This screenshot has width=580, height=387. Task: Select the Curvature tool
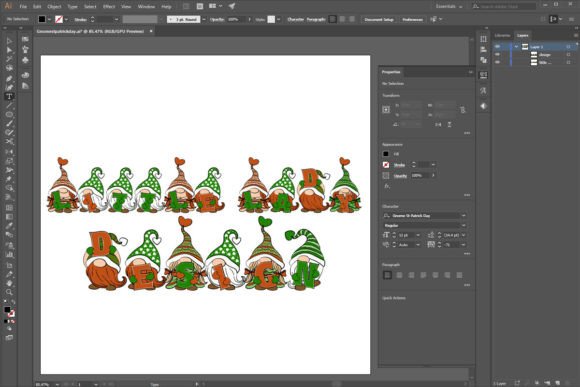pos(9,87)
